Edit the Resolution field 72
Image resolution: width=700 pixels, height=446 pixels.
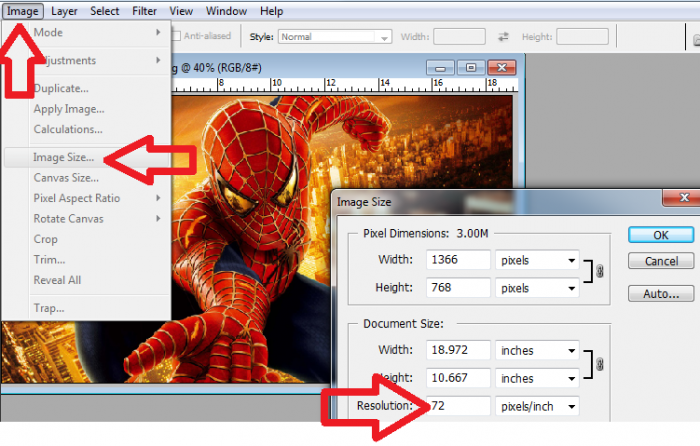458,406
